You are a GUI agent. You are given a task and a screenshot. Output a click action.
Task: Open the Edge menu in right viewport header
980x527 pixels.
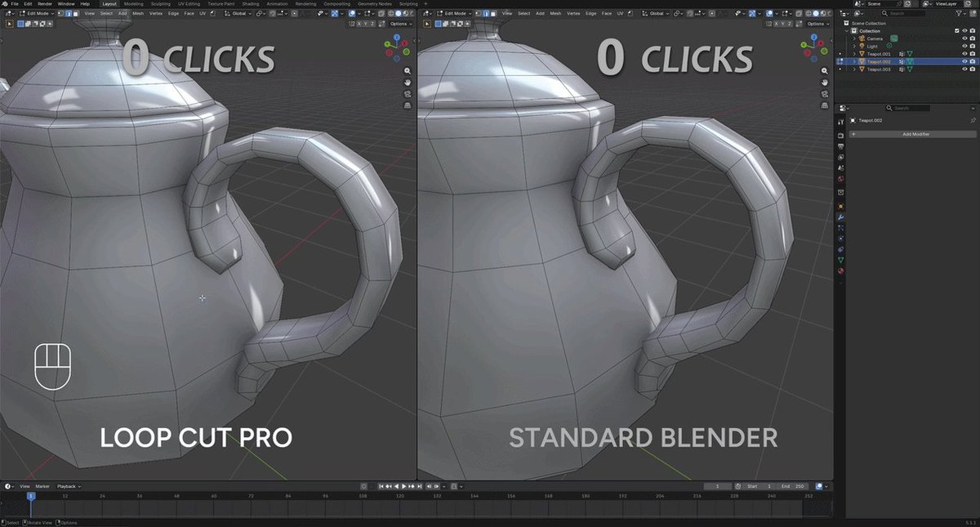tap(591, 13)
